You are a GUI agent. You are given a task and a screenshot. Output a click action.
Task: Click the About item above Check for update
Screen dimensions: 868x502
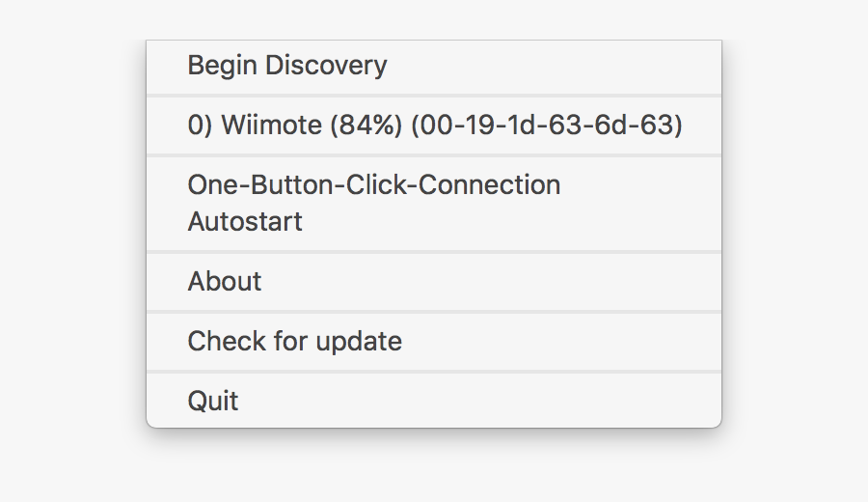(225, 282)
